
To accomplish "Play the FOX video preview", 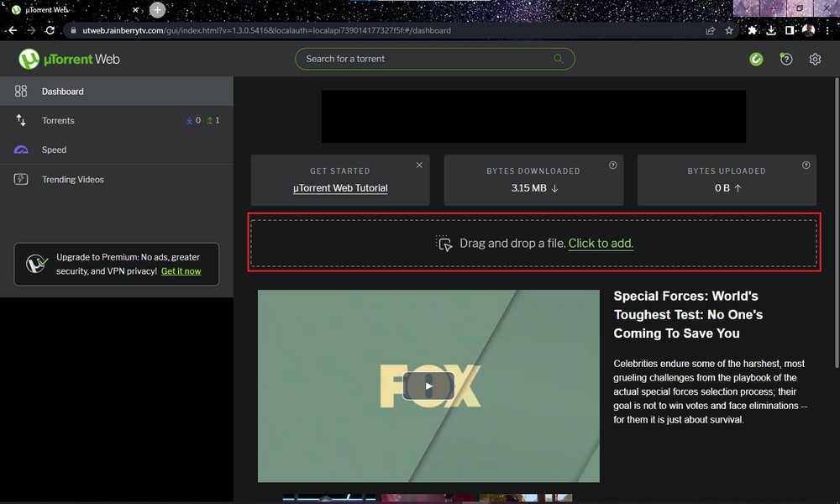I will coord(428,386).
